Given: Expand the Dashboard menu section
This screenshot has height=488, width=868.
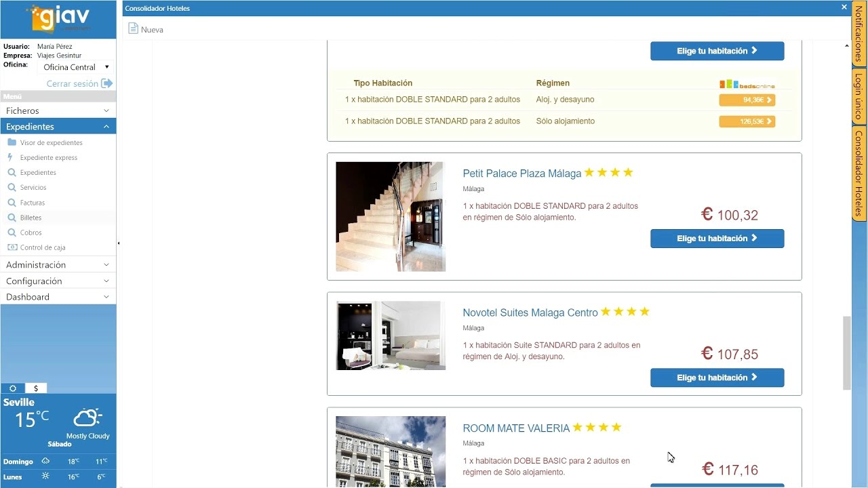Looking at the screenshot, I should pyautogui.click(x=58, y=297).
